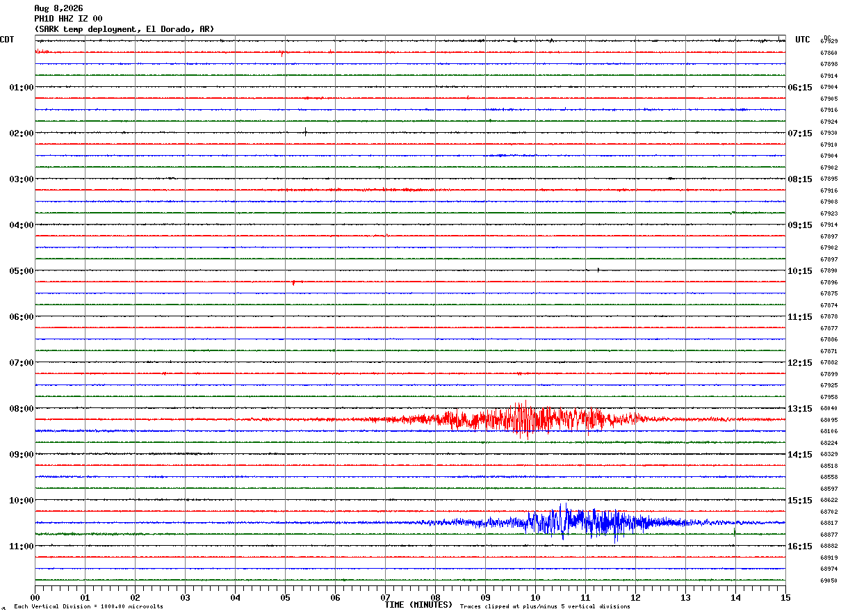The width and height of the screenshot is (841, 616).
Task: Click the 00 minute tick label
Action: coord(35,597)
